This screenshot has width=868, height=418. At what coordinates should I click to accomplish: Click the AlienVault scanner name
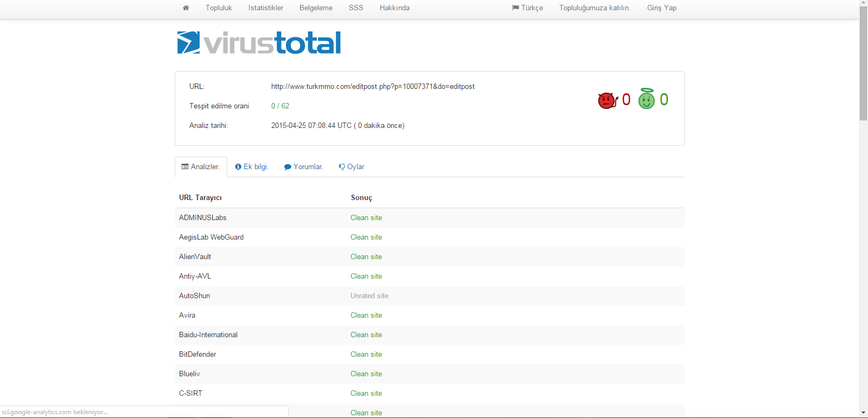coord(195,257)
